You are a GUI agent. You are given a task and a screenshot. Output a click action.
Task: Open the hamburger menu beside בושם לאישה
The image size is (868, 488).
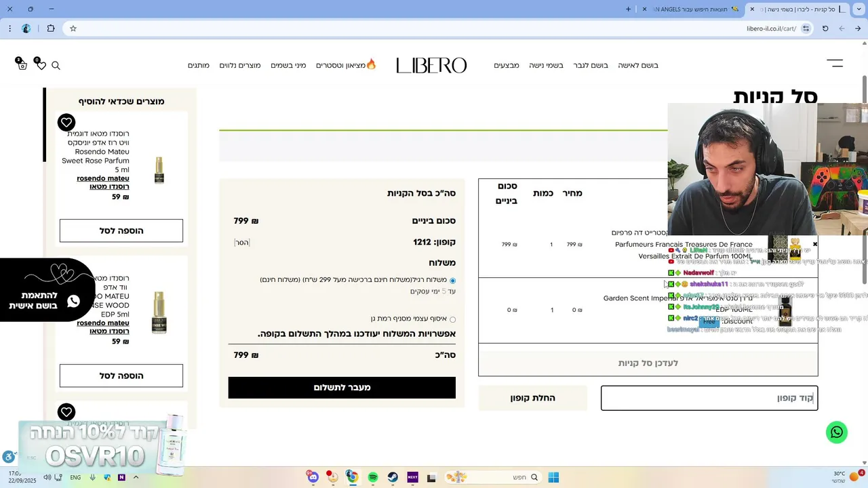(x=835, y=63)
